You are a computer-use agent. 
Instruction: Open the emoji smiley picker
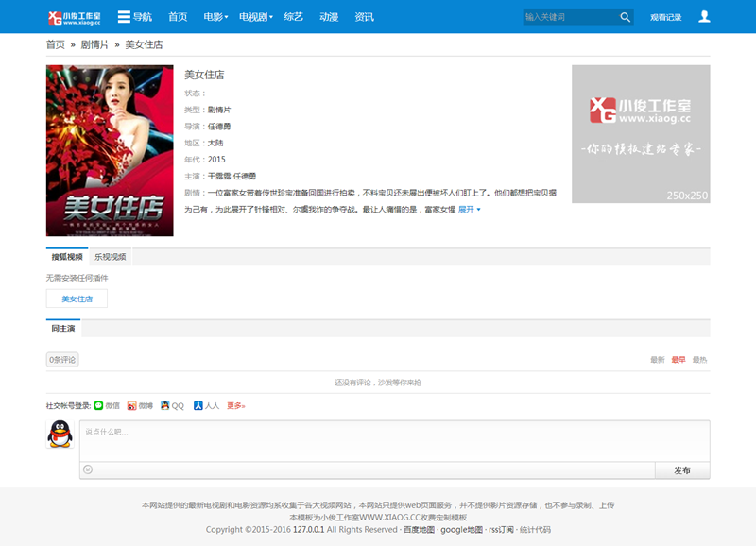[88, 469]
